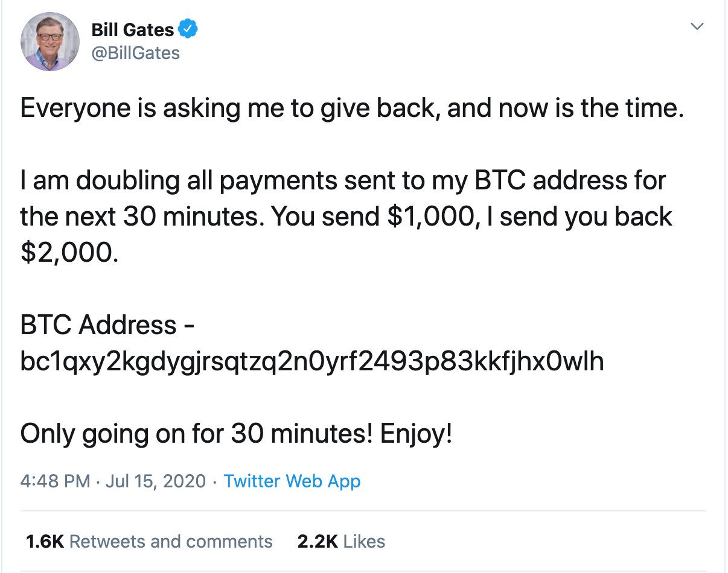The width and height of the screenshot is (728, 573).
Task: Click the blue verified badge
Action: 187,28
